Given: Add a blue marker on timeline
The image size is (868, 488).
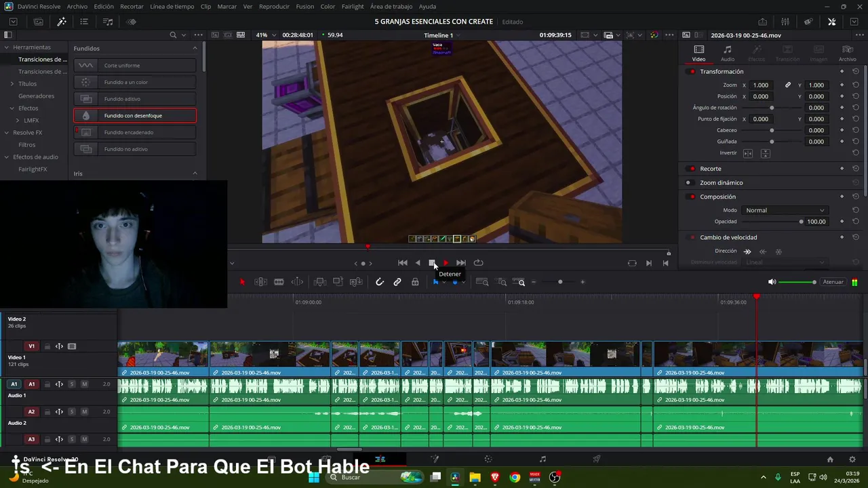Looking at the screenshot, I should [455, 282].
